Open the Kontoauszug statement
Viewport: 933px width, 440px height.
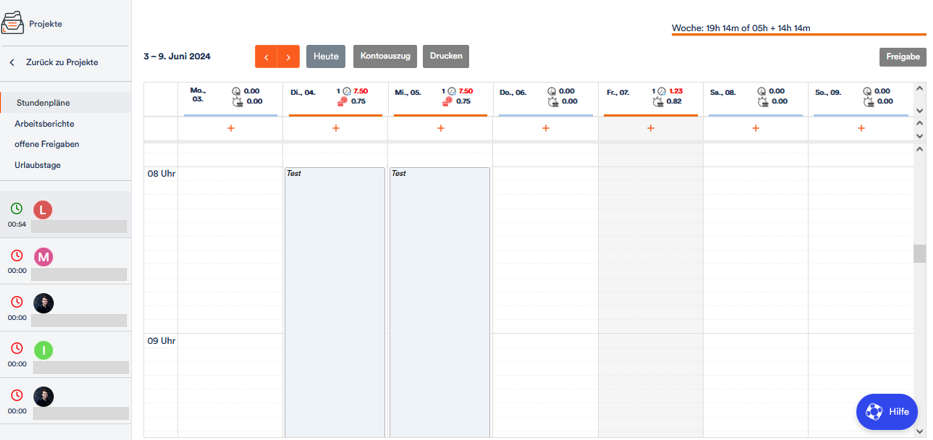(385, 56)
